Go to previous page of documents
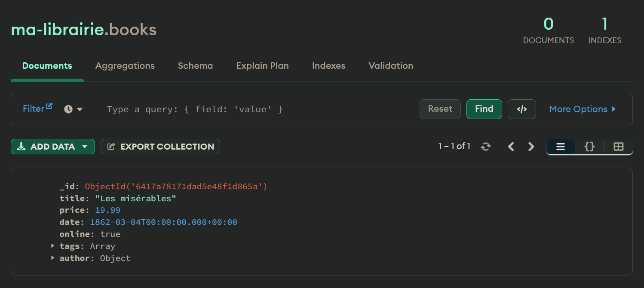This screenshot has height=288, width=644. tap(511, 147)
